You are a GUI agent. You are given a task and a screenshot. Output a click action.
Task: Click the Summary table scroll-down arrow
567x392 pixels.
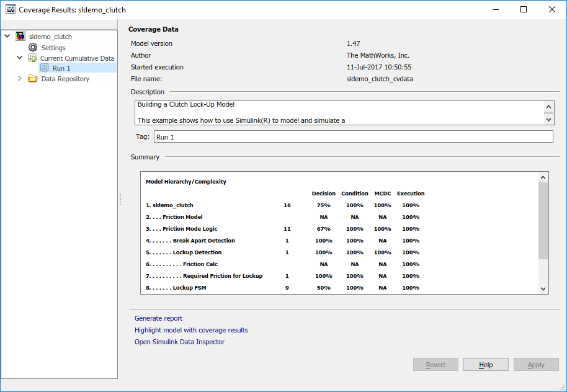tap(543, 288)
